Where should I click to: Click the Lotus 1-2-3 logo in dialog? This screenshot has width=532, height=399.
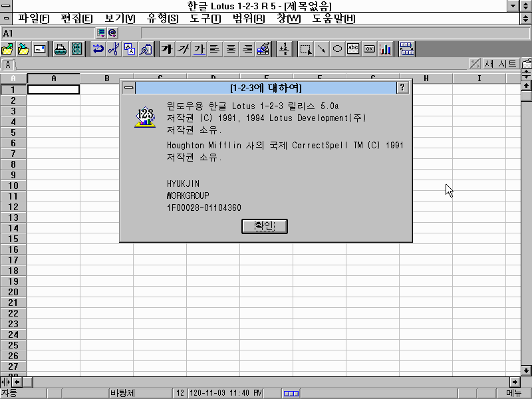pyautogui.click(x=145, y=117)
